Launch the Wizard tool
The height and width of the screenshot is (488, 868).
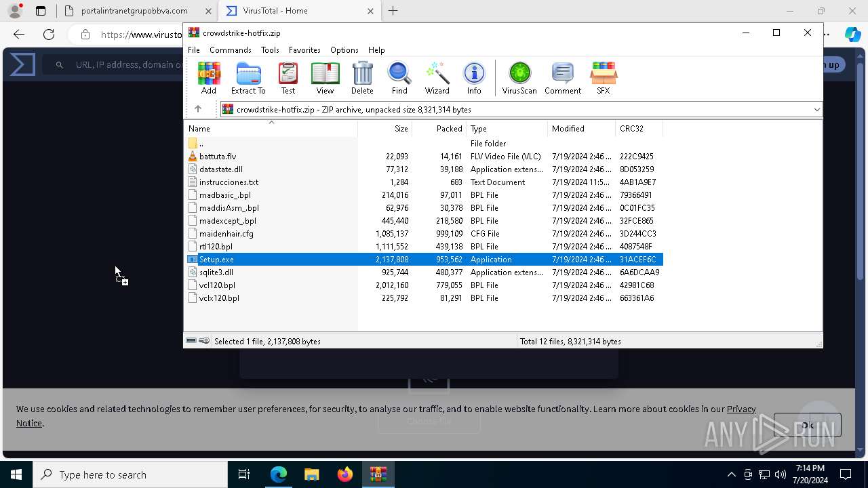pos(437,78)
